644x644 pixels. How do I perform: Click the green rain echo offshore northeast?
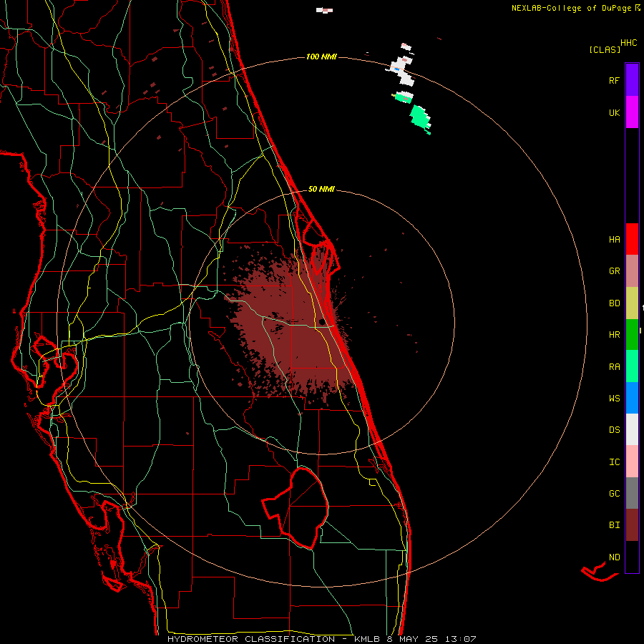420,117
